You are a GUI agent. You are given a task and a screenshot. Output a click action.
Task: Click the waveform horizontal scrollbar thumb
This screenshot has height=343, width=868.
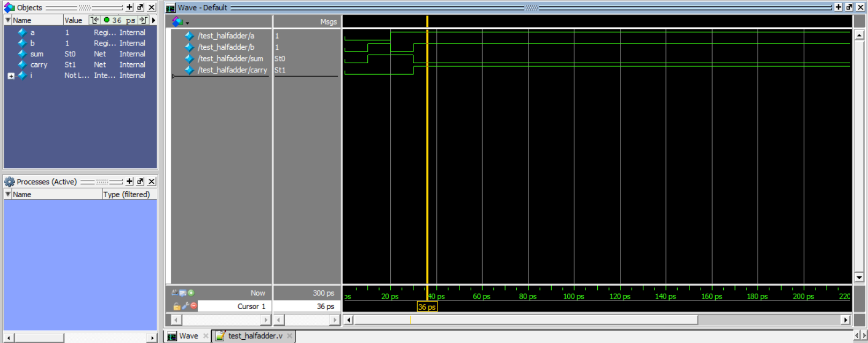(x=525, y=320)
